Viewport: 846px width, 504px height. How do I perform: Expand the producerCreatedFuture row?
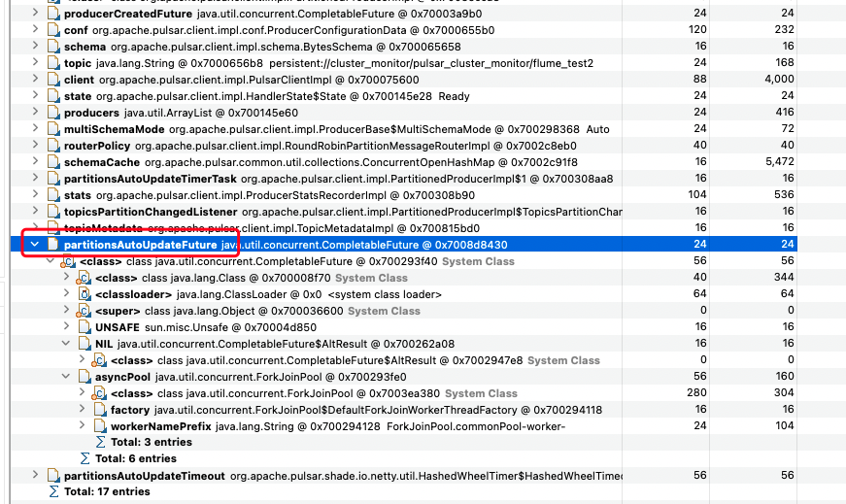point(35,13)
